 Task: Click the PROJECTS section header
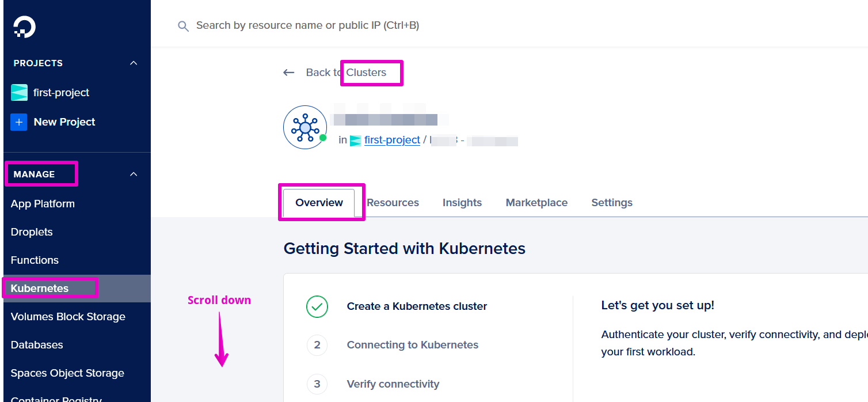(x=38, y=63)
